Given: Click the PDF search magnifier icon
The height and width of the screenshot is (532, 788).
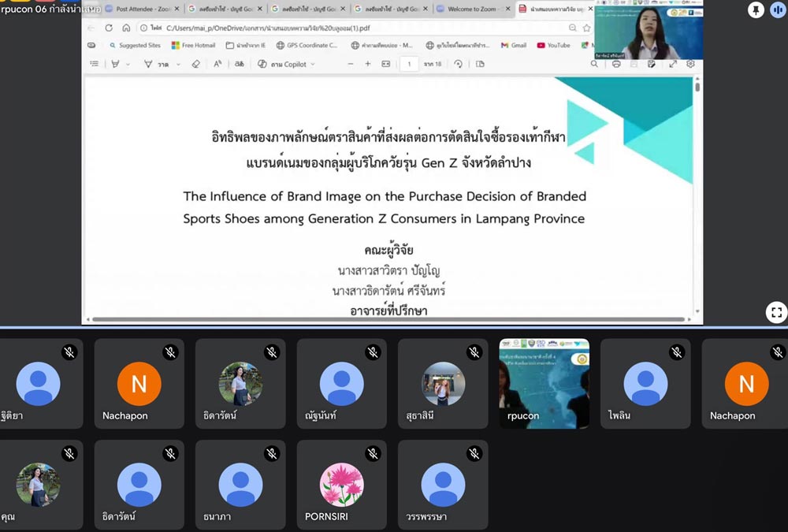Looking at the screenshot, I should pyautogui.click(x=595, y=64).
